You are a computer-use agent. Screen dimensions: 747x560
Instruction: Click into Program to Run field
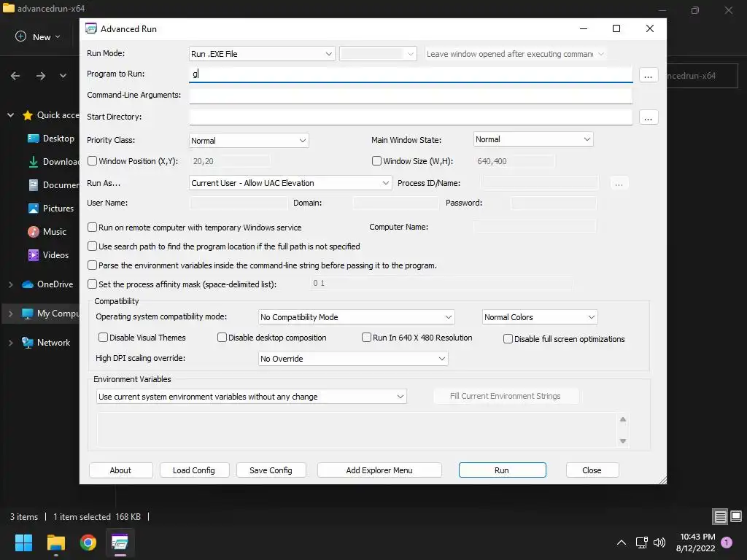pos(411,74)
